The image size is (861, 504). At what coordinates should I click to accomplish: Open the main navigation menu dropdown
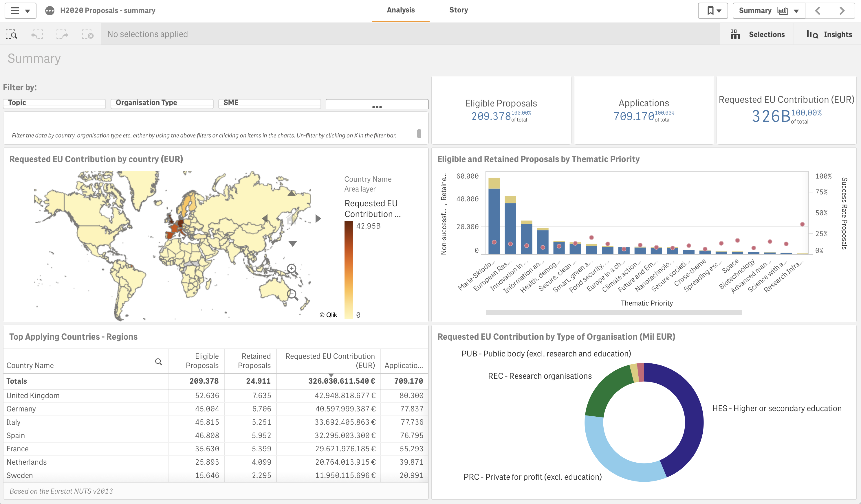pos(20,11)
